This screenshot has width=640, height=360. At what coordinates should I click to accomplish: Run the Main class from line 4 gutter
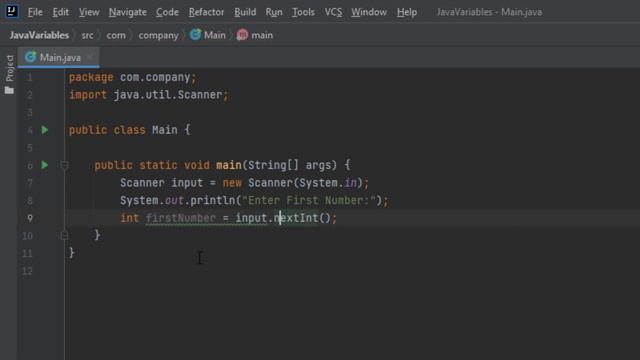pyautogui.click(x=45, y=130)
